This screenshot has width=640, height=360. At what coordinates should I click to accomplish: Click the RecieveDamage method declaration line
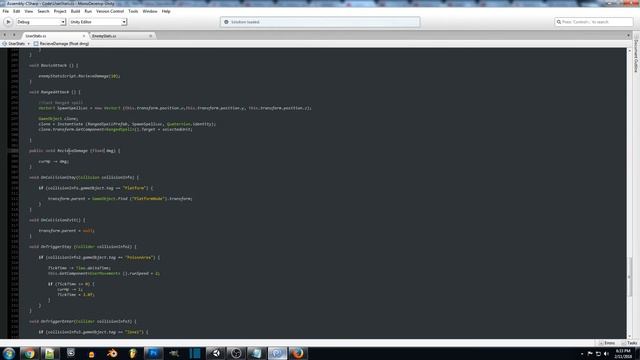[x=75, y=151]
